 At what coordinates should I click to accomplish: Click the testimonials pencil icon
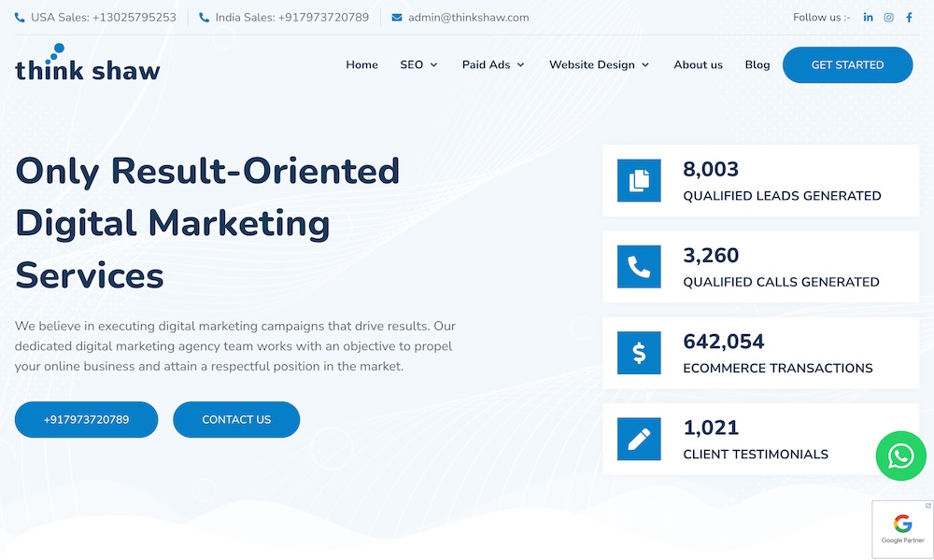coord(639,439)
